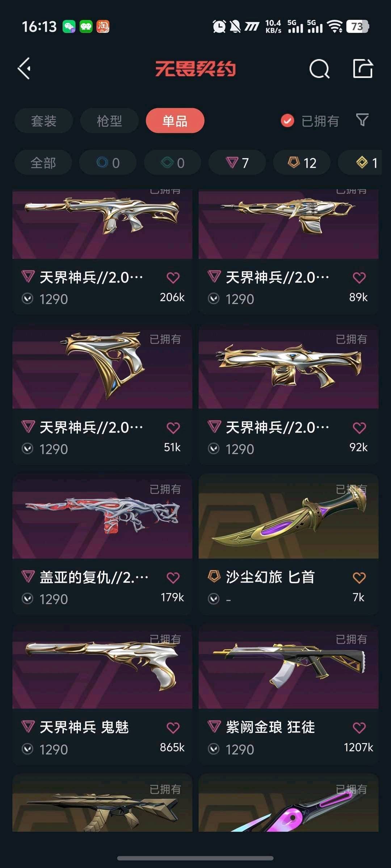Select the 单品 tab

175,121
